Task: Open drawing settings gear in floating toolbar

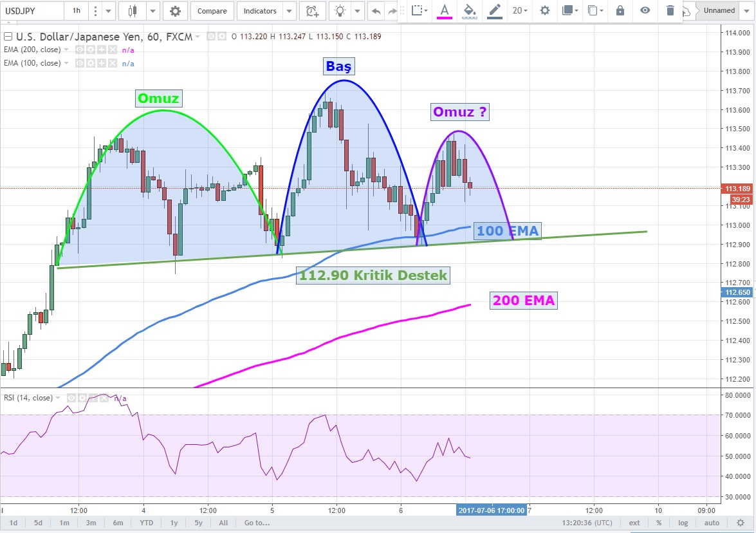Action: pos(545,10)
